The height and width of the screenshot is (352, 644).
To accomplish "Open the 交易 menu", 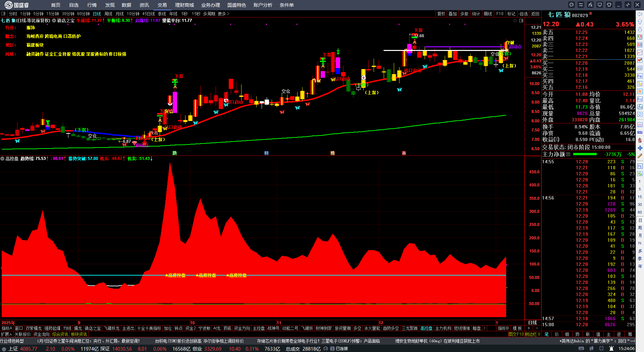I will click(162, 5).
